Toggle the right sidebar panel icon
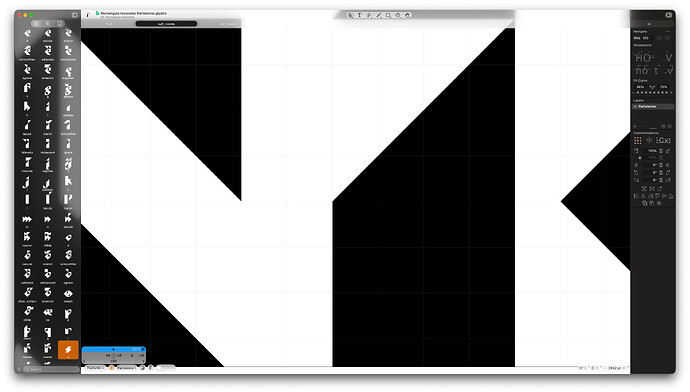The image size is (690, 392). [668, 15]
